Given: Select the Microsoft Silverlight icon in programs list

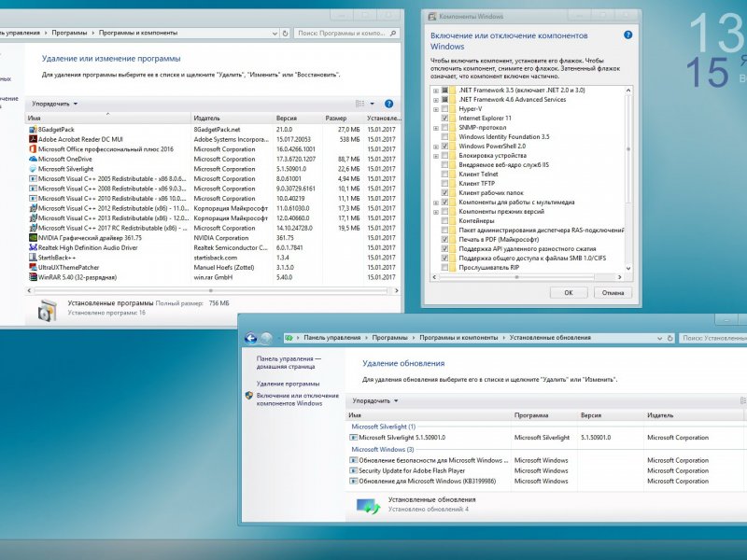Looking at the screenshot, I should 33,169.
